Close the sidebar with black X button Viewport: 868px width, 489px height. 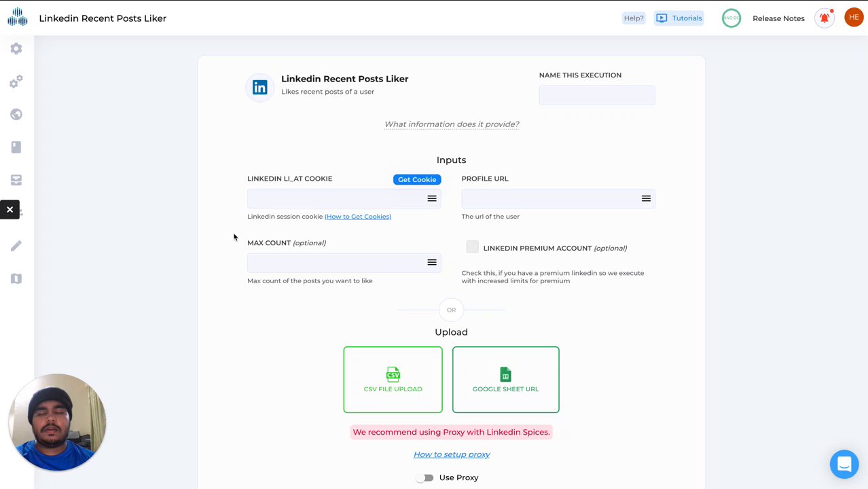(10, 210)
